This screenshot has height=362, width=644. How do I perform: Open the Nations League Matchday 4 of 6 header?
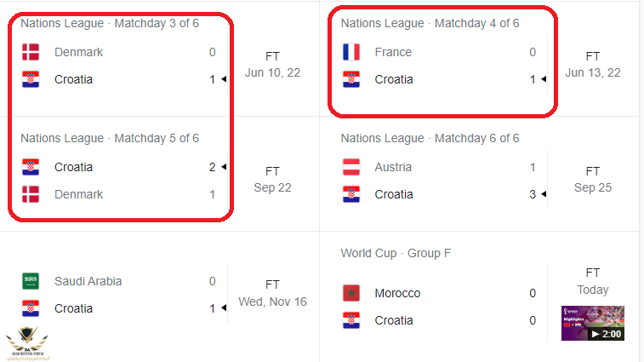[x=430, y=23]
